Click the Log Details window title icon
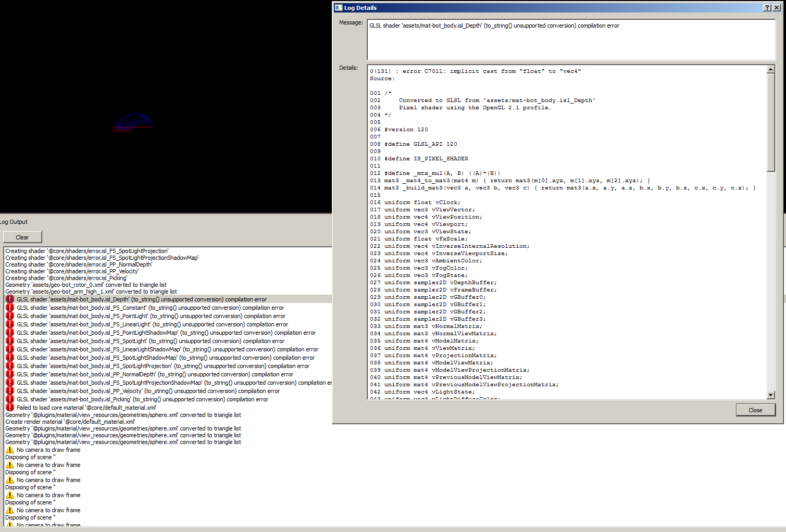This screenshot has height=532, width=786. [339, 8]
